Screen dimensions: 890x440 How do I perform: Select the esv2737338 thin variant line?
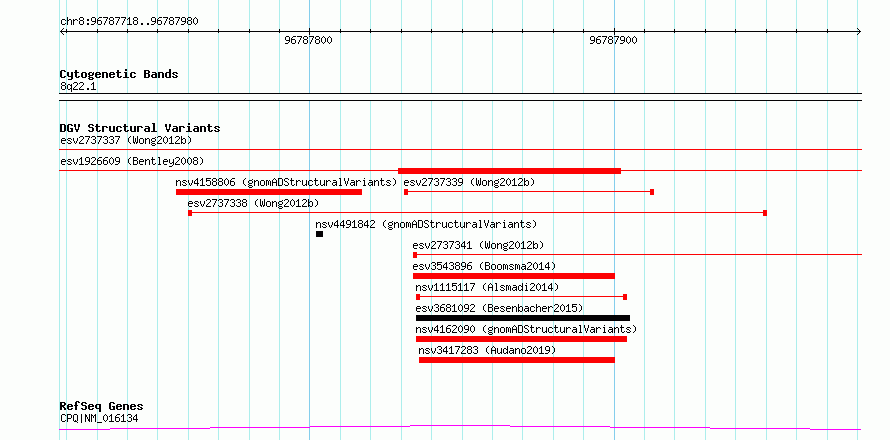(477, 213)
